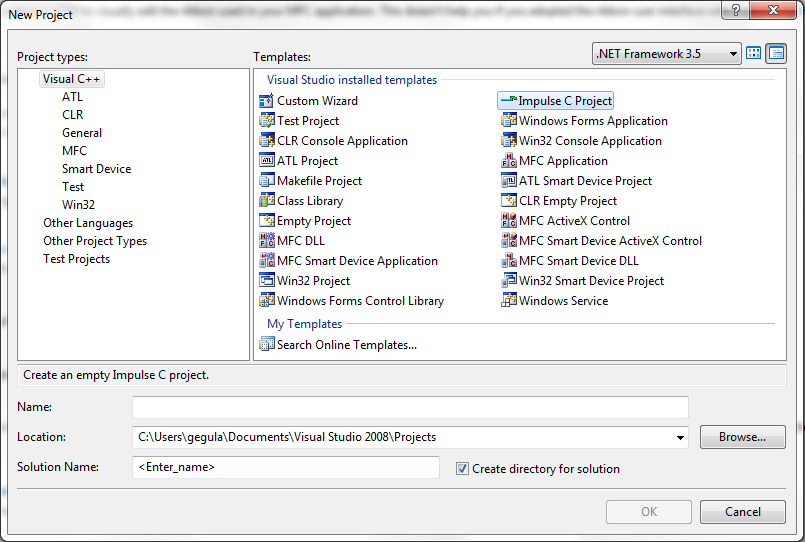
Task: Choose Windows Forms Application icon
Action: point(508,121)
